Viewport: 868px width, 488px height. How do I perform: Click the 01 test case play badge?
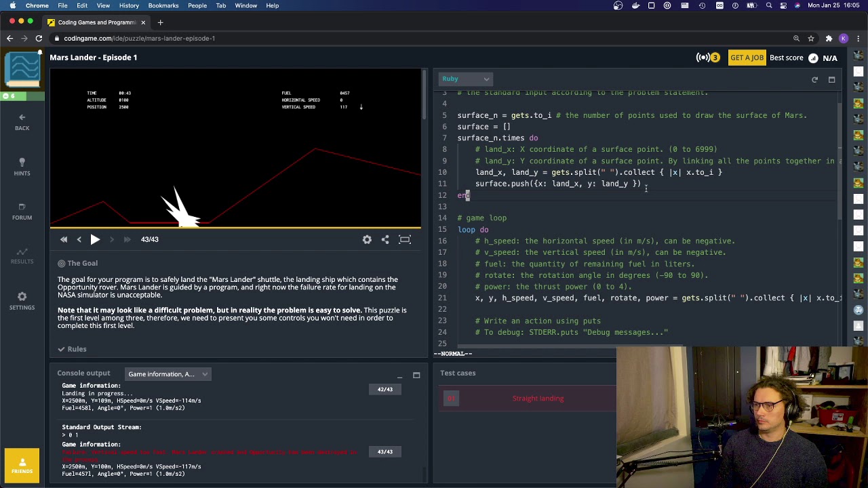(x=451, y=399)
